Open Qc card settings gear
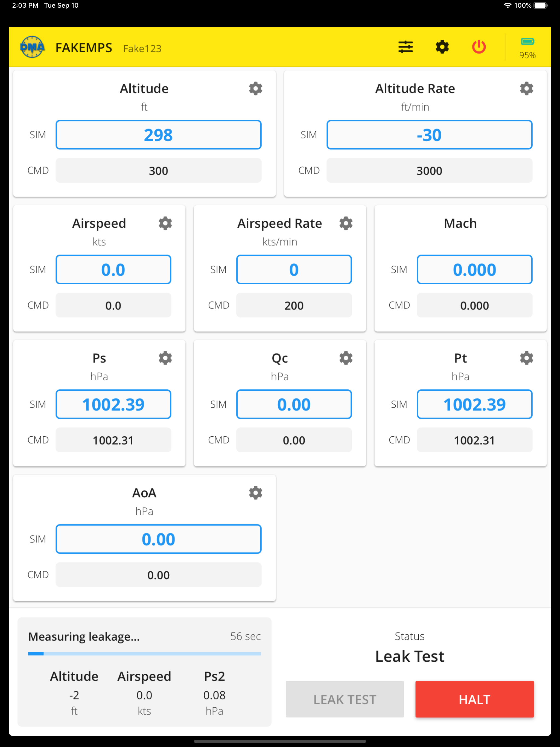Screen dimensions: 560x747 pyautogui.click(x=346, y=358)
